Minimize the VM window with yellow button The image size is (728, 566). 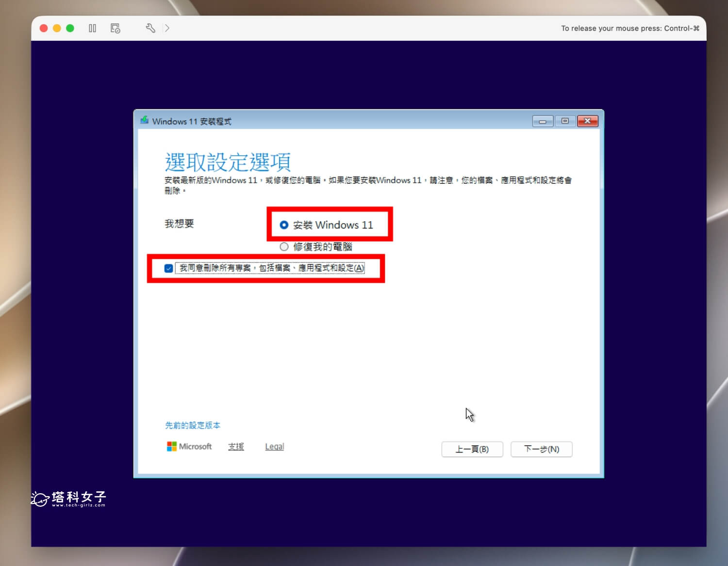57,28
